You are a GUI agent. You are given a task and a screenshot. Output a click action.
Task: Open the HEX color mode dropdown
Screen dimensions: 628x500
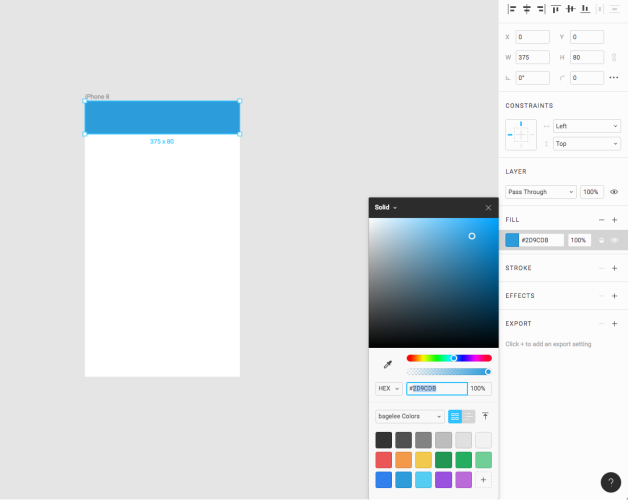(x=388, y=389)
